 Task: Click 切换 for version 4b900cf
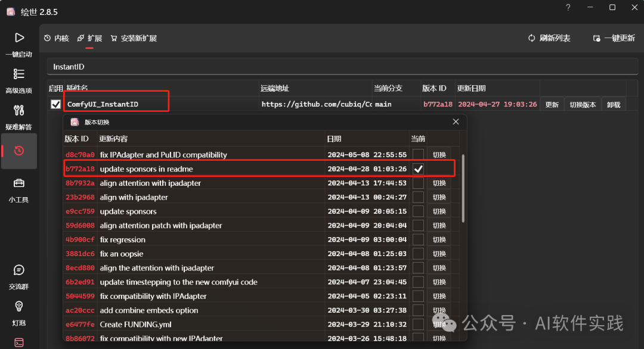coord(439,239)
